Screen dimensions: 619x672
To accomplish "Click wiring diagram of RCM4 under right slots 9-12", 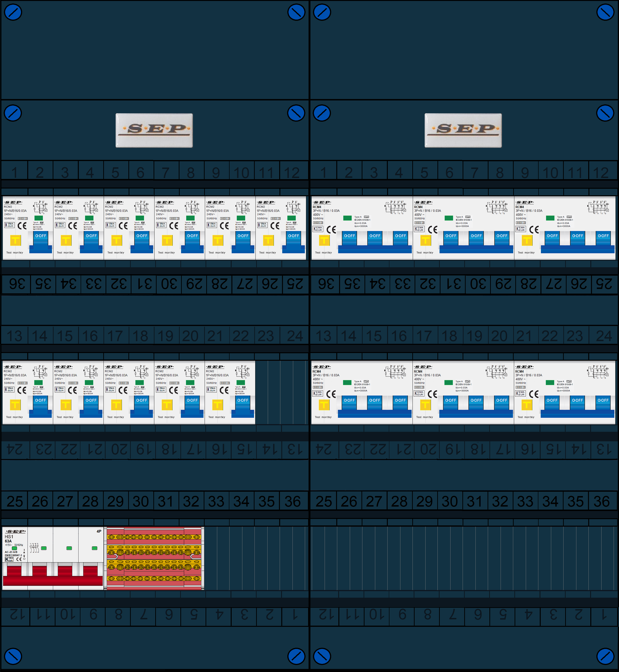I will pos(598,208).
